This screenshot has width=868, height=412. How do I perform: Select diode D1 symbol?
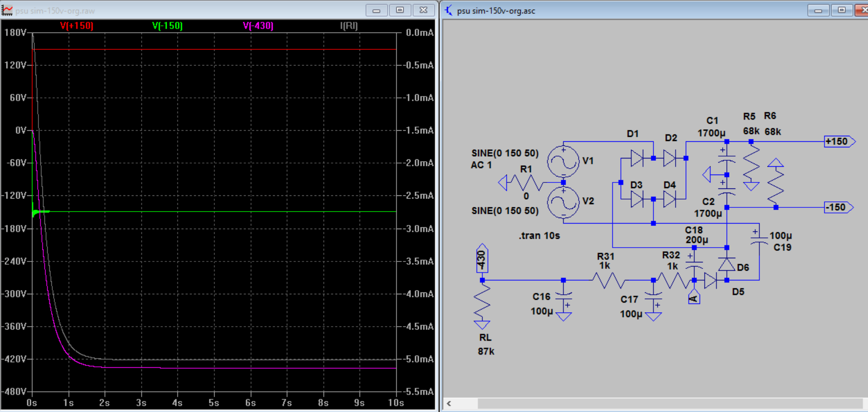(x=637, y=158)
